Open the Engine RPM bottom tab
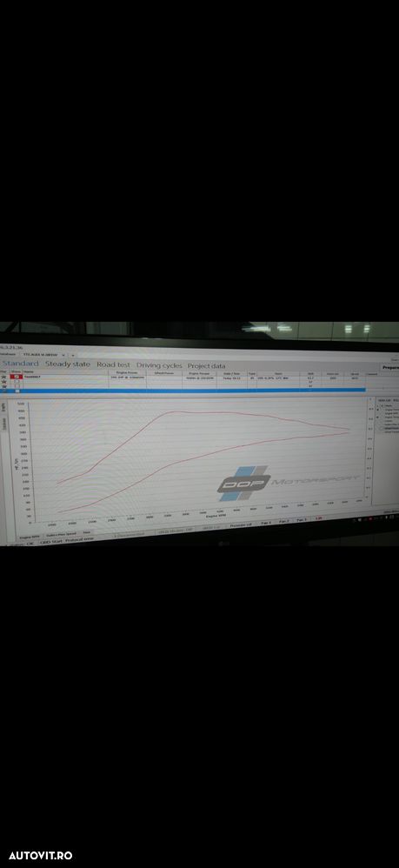The image size is (399, 868). [x=30, y=537]
